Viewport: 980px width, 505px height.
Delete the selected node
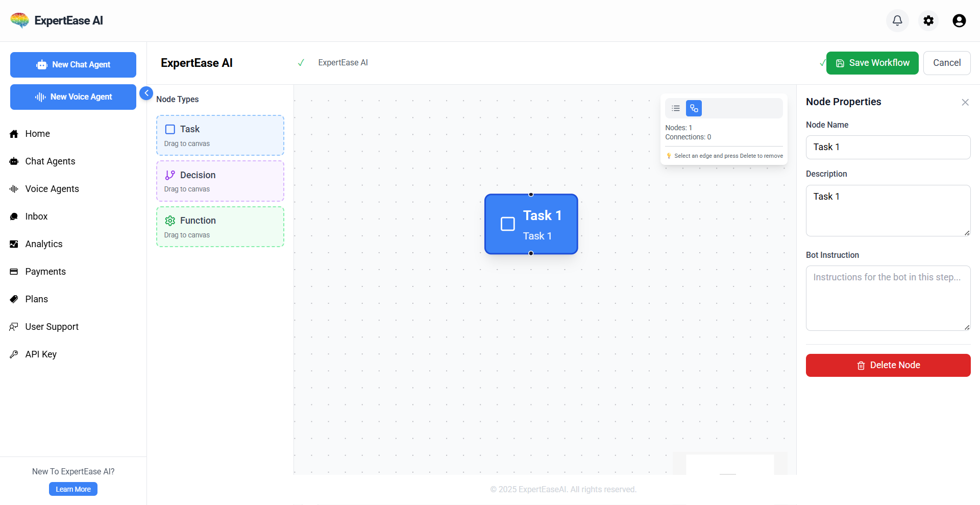tap(888, 365)
